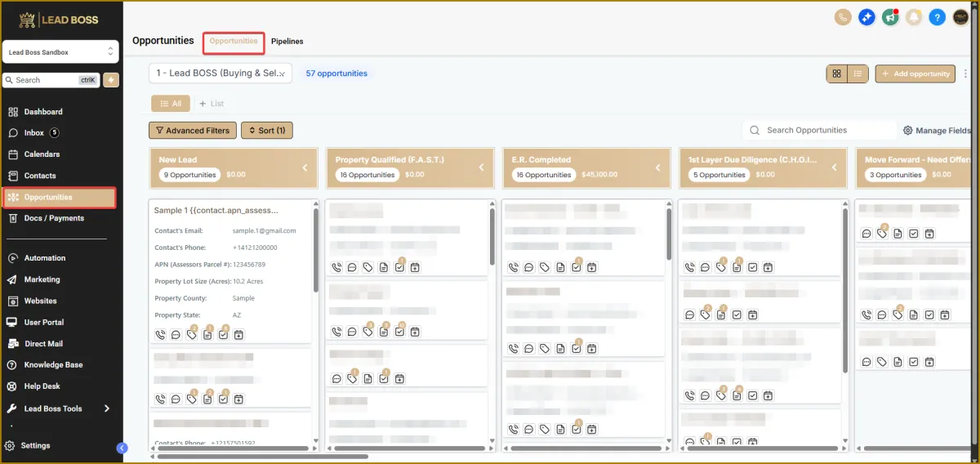Image resolution: width=980 pixels, height=464 pixels.
Task: Click the tag icon on the Sample 1 card
Action: click(192, 335)
